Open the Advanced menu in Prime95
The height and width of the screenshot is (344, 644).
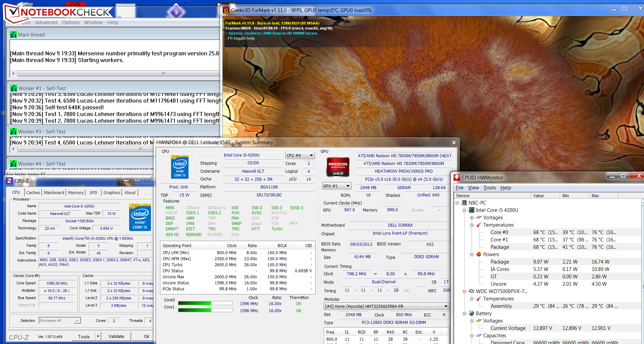pyautogui.click(x=46, y=22)
